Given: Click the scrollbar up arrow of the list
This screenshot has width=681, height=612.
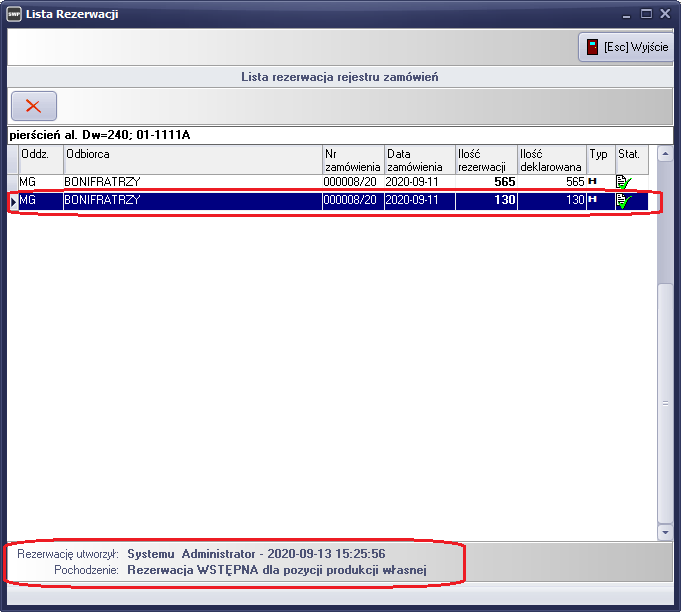Looking at the screenshot, I should [665, 153].
